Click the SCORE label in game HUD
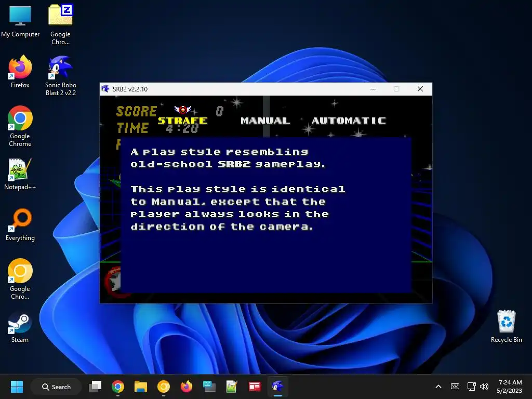 (137, 111)
